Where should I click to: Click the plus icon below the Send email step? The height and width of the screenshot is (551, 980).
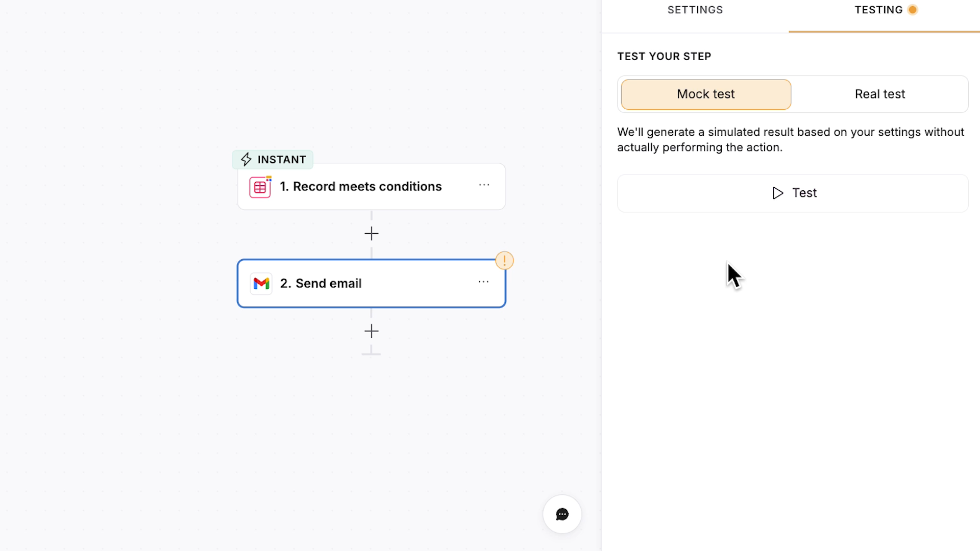pos(371,331)
